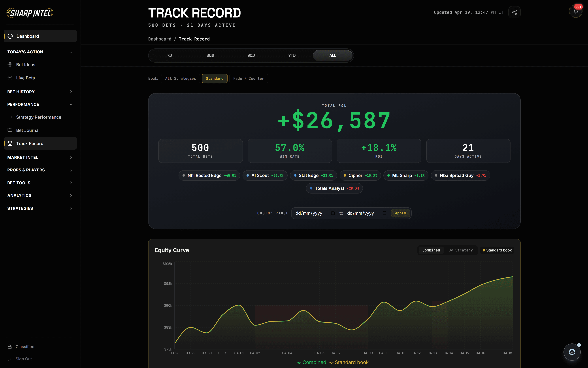Expand the Analytics section

coord(40,195)
